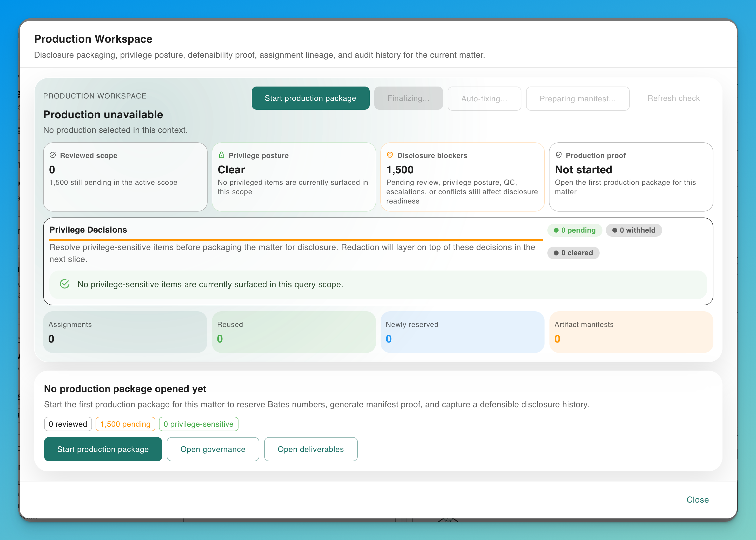
Task: Click Refresh check in the header row
Action: (x=673, y=98)
